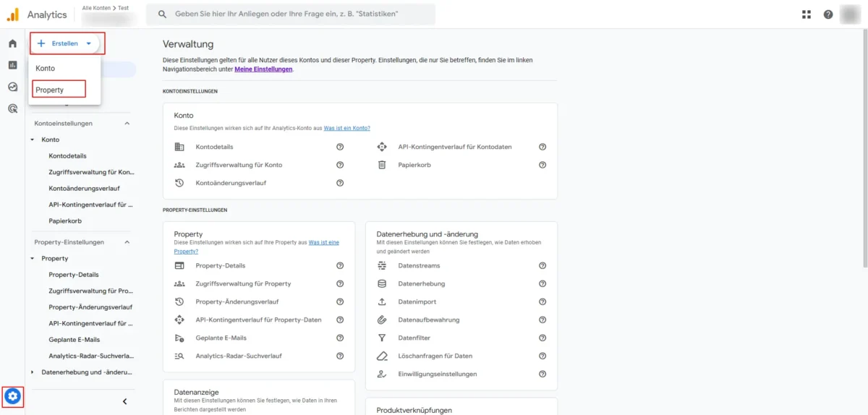Open the Reports bar-chart icon

(12, 65)
